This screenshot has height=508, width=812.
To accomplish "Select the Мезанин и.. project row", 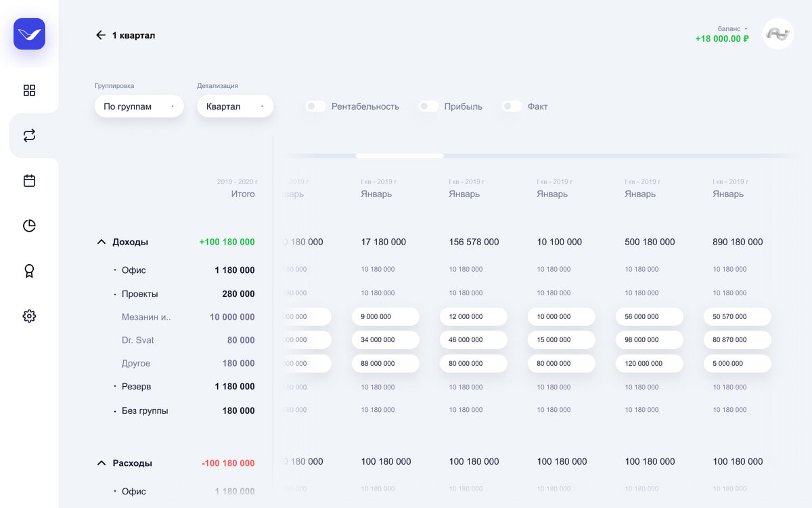I will (x=146, y=317).
